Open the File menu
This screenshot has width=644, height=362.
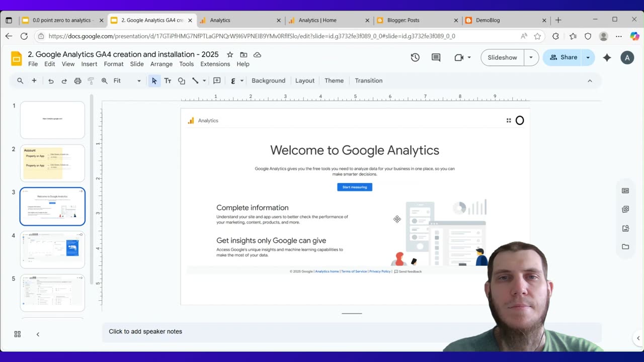point(33,64)
